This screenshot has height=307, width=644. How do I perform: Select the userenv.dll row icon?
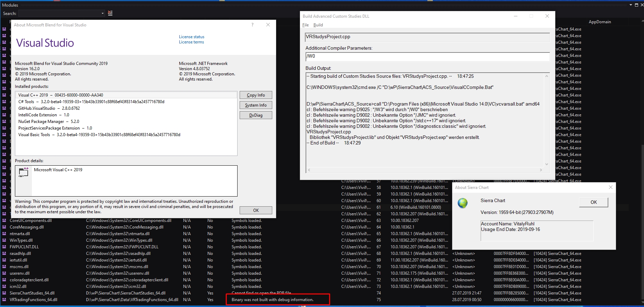pos(4,273)
